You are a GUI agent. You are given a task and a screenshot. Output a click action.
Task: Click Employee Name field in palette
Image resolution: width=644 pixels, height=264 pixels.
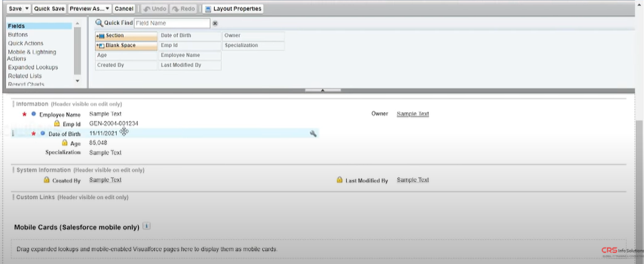(190, 56)
